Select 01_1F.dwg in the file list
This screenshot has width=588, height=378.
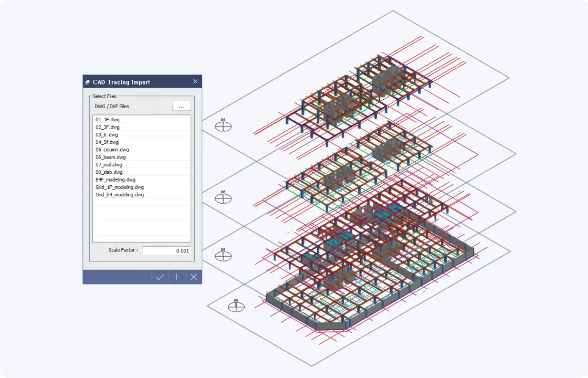(142, 120)
